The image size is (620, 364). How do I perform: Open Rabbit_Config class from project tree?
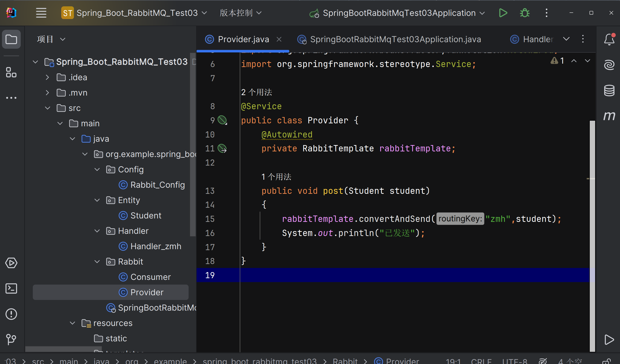(157, 185)
